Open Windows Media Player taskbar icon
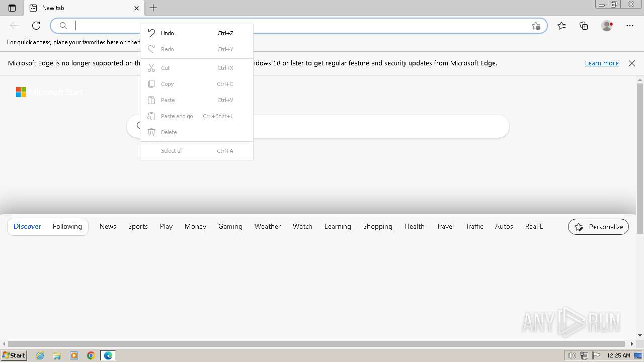The width and height of the screenshot is (644, 362). pos(74,355)
